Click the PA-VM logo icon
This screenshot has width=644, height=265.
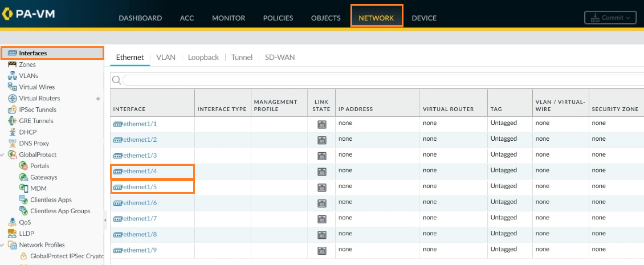coord(7,14)
